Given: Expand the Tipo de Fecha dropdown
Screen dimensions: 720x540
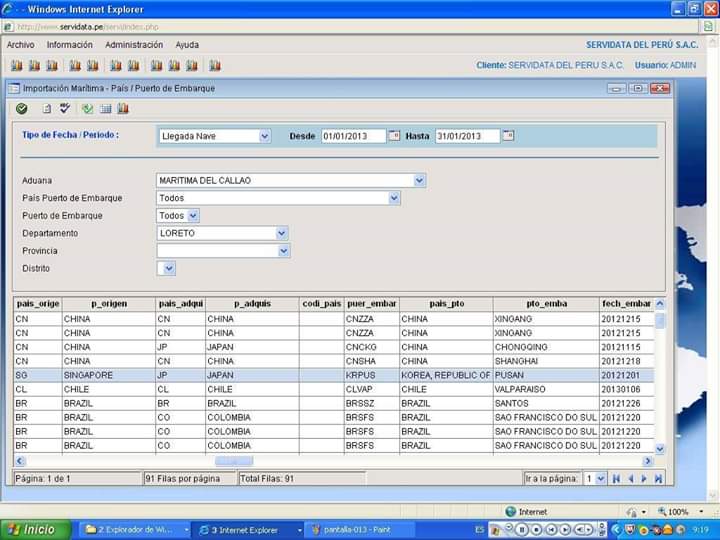Looking at the screenshot, I should (x=264, y=136).
